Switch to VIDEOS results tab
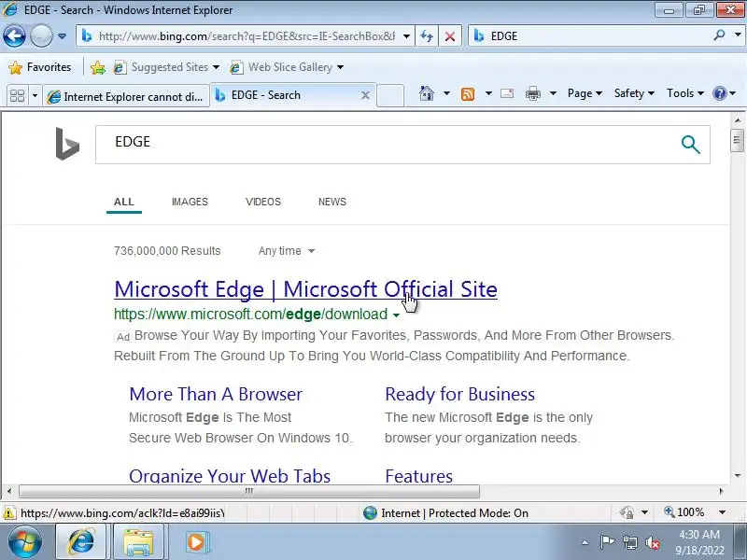This screenshot has height=560, width=747. pos(263,202)
